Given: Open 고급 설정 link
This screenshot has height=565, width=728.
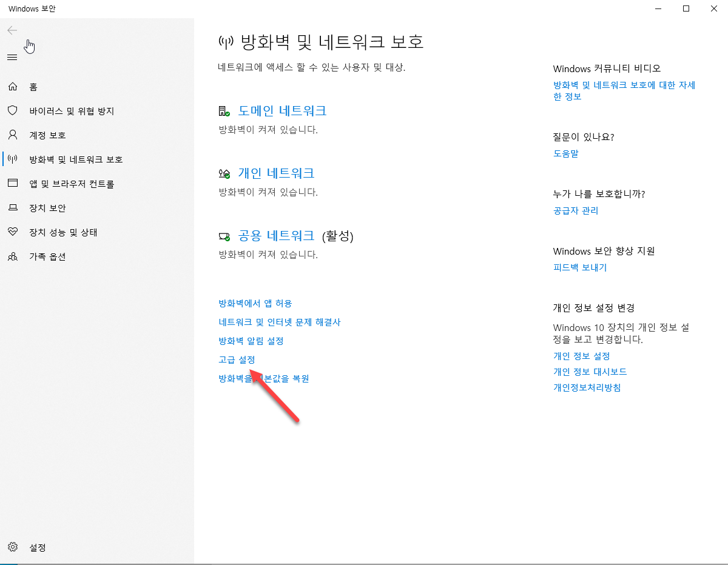Looking at the screenshot, I should [x=237, y=359].
